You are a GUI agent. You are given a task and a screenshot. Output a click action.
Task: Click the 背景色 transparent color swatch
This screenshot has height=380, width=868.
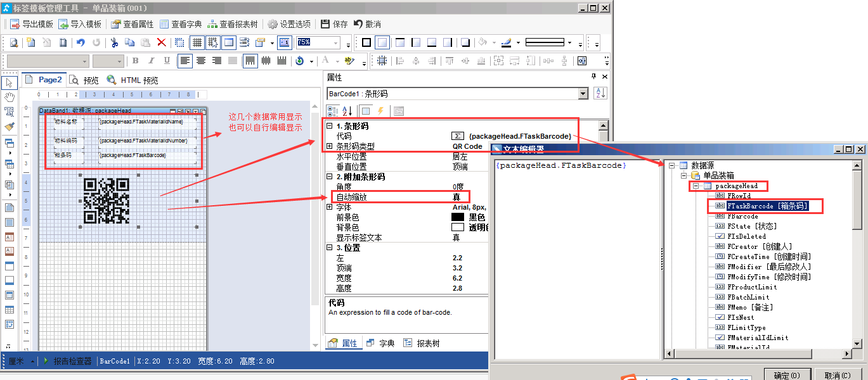457,227
